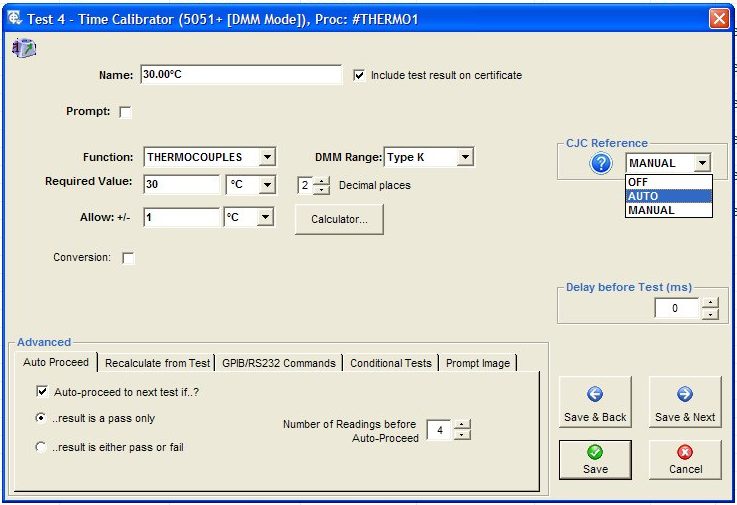Enable the Prompt checkbox
Image resolution: width=737 pixels, height=505 pixels.
tap(126, 112)
